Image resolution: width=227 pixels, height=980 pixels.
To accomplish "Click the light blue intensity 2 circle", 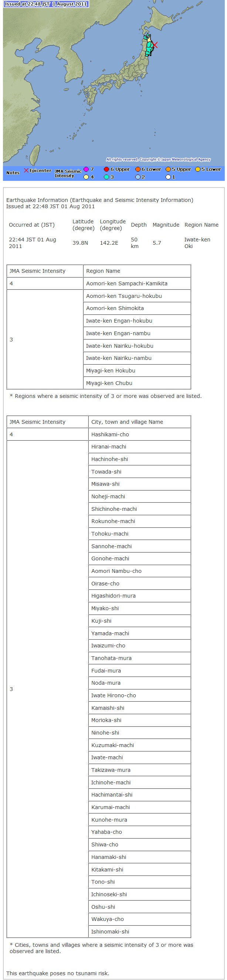I will click(x=138, y=177).
